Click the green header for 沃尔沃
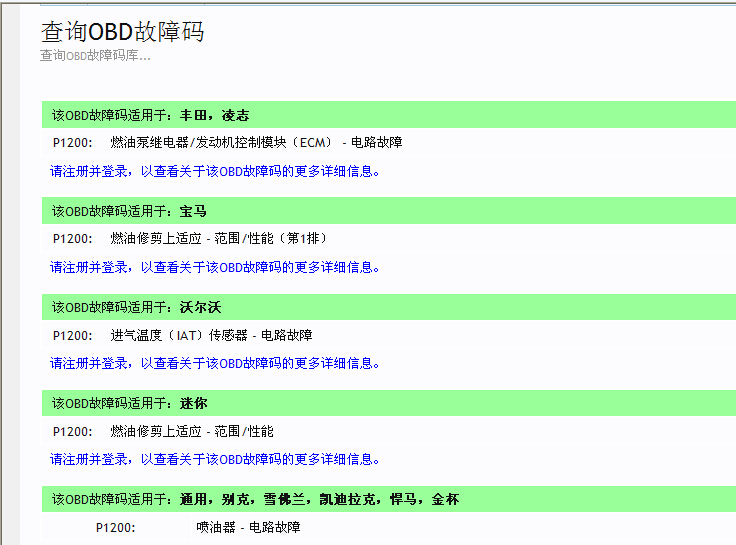Viewport: 736px width, 545px height. click(389, 307)
